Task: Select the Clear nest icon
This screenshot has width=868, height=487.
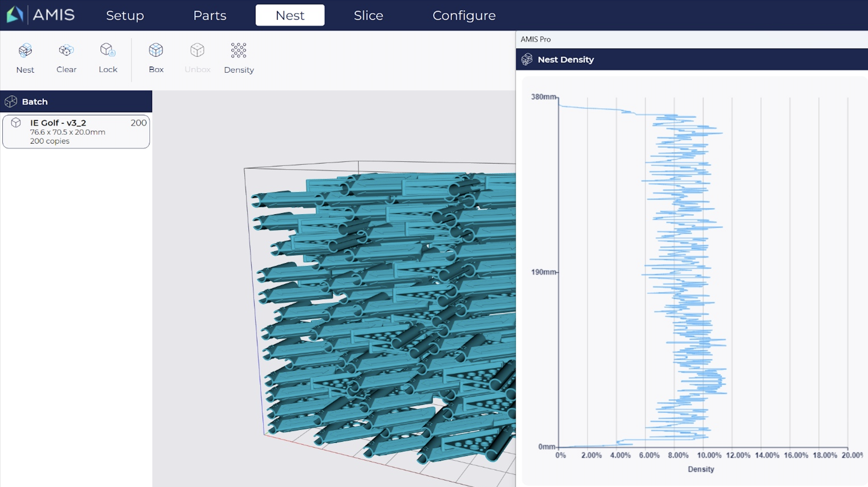Action: pos(66,50)
